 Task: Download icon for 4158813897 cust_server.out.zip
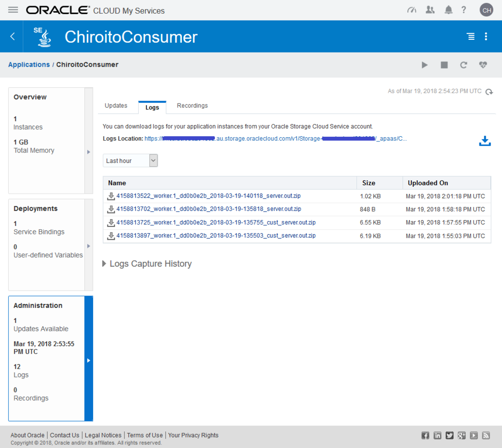(x=111, y=236)
